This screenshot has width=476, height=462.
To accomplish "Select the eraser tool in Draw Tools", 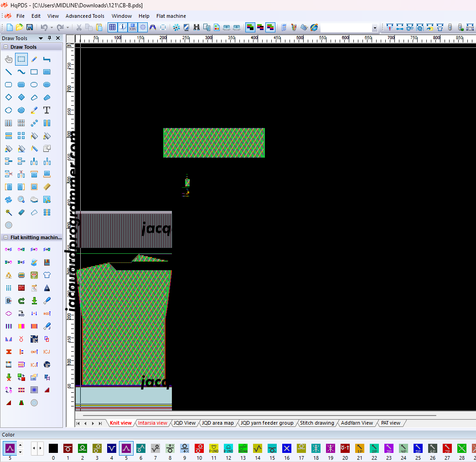I will [21, 212].
